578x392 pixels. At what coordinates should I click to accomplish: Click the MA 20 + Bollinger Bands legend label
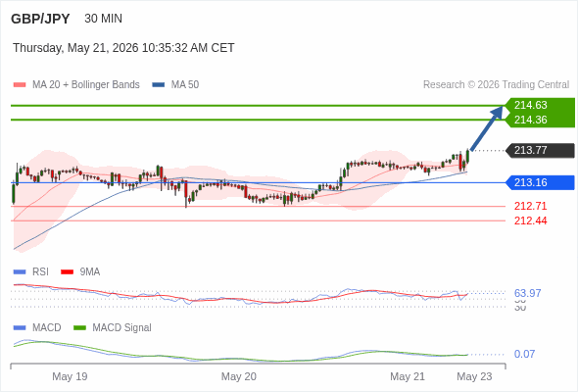86,85
